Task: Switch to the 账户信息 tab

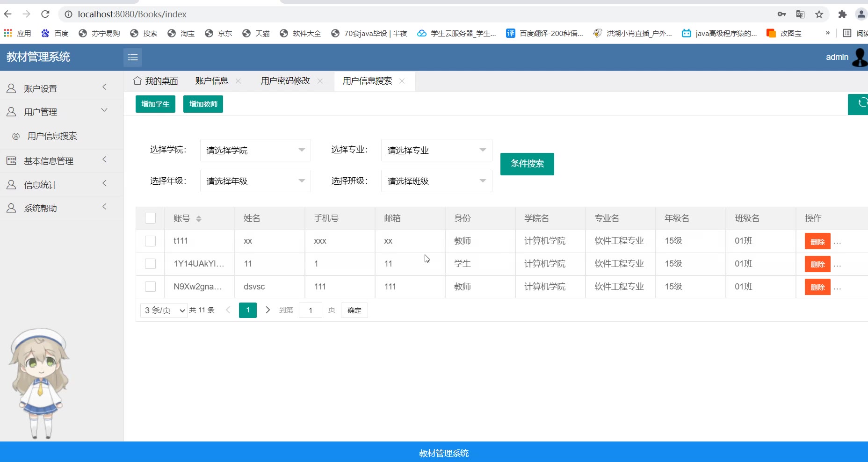Action: click(212, 81)
